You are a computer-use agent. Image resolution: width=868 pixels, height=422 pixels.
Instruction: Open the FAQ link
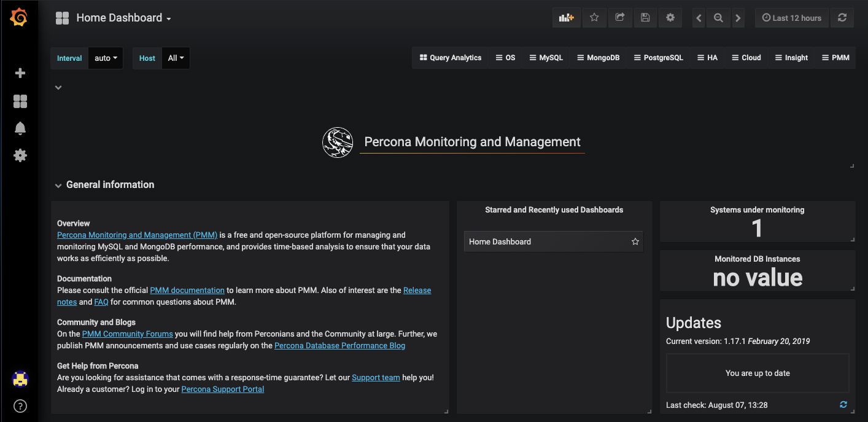click(x=101, y=302)
